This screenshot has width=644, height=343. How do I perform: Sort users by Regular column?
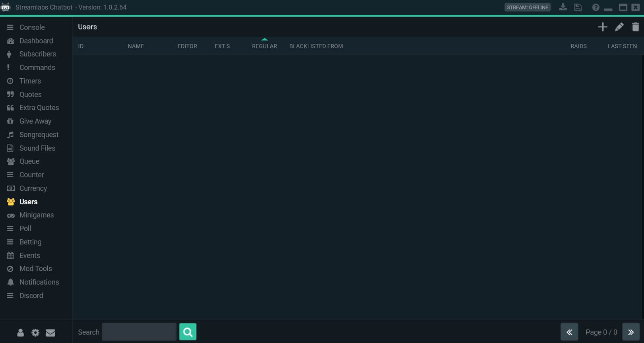pyautogui.click(x=264, y=46)
